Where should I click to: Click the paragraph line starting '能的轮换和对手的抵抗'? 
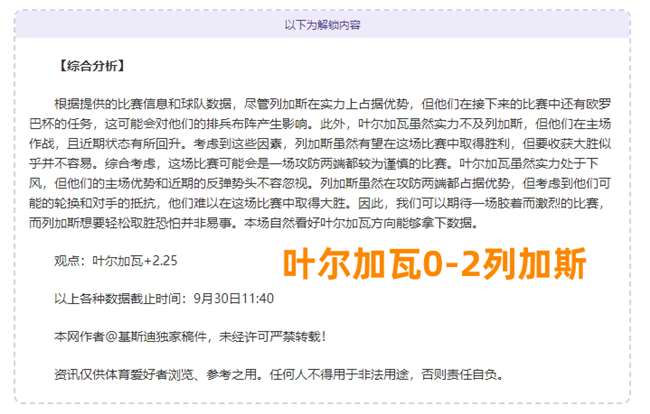pos(317,203)
